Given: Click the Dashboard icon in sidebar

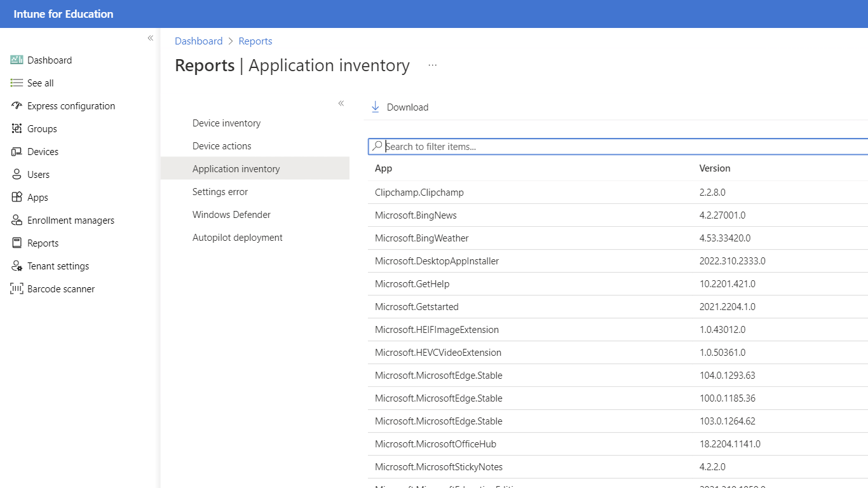Looking at the screenshot, I should pyautogui.click(x=17, y=60).
